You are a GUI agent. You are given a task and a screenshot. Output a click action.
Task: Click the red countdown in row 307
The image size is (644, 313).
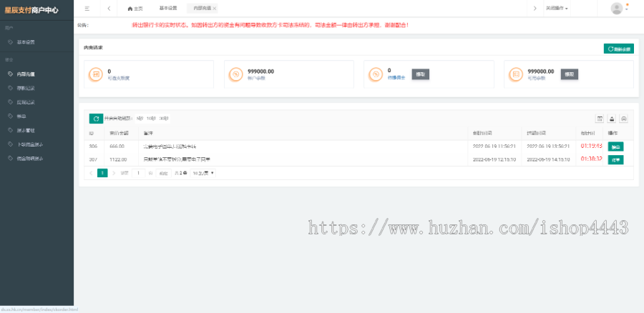click(x=592, y=159)
